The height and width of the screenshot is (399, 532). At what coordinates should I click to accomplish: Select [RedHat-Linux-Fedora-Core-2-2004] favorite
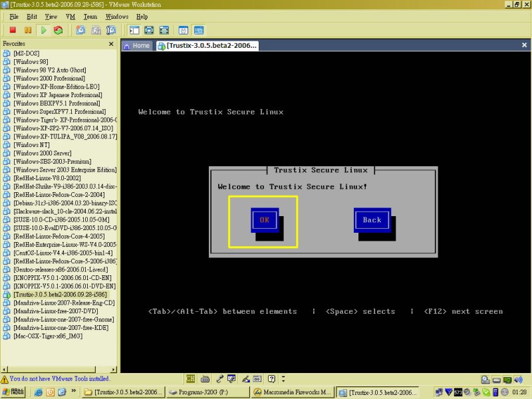tap(59, 195)
